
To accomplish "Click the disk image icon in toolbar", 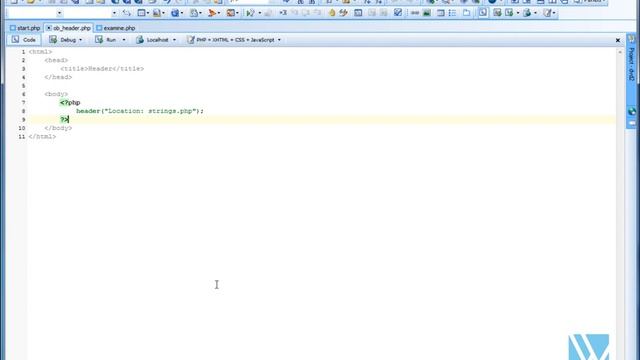I will click(x=156, y=13).
